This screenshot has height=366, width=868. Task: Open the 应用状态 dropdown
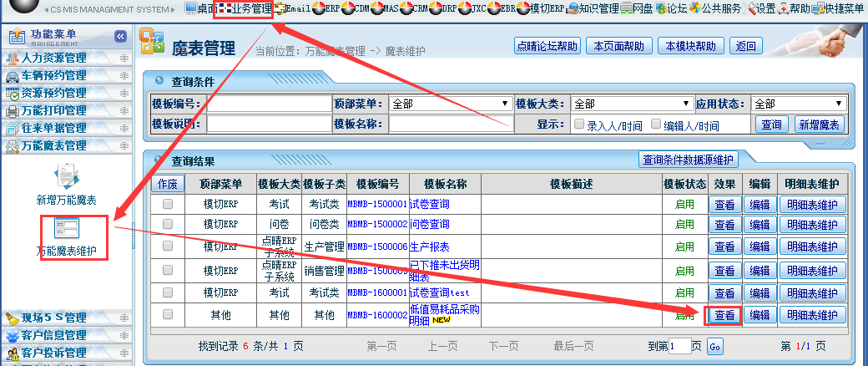pyautogui.click(x=799, y=104)
